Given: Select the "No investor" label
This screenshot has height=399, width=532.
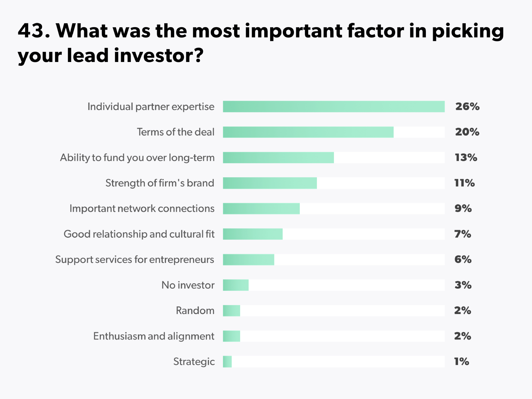Looking at the screenshot, I should coord(188,285).
